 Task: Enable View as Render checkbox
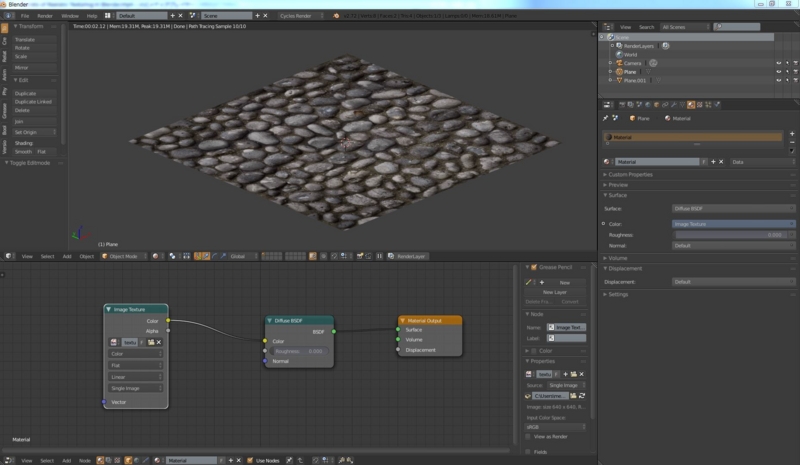click(529, 437)
